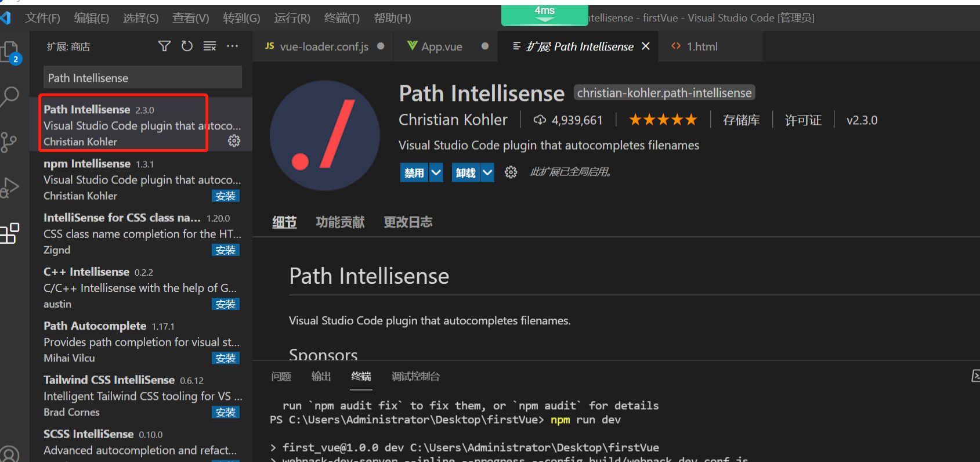
Task: Open the Source Control view
Action: point(8,142)
